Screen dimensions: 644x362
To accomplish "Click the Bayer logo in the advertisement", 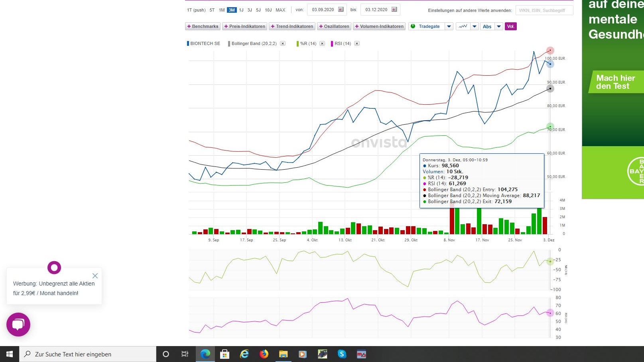I will click(x=636, y=171).
